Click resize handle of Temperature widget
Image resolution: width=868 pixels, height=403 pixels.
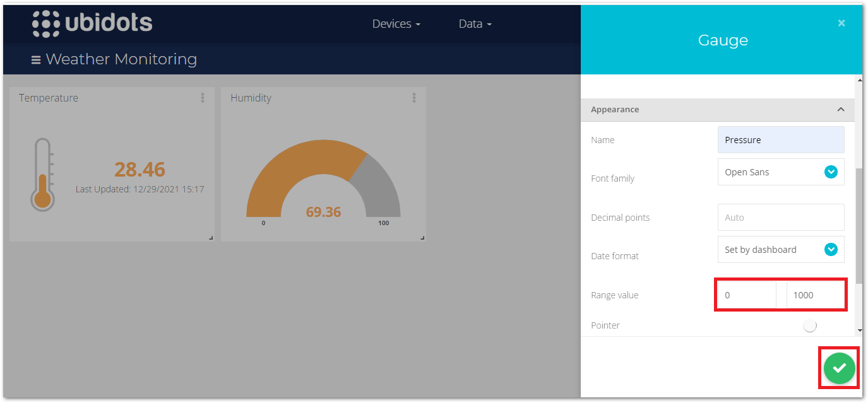pyautogui.click(x=211, y=237)
